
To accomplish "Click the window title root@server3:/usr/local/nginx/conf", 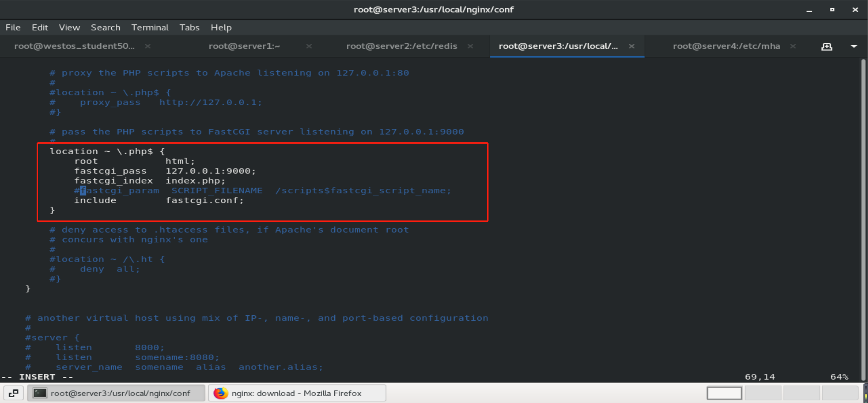I will tap(434, 9).
